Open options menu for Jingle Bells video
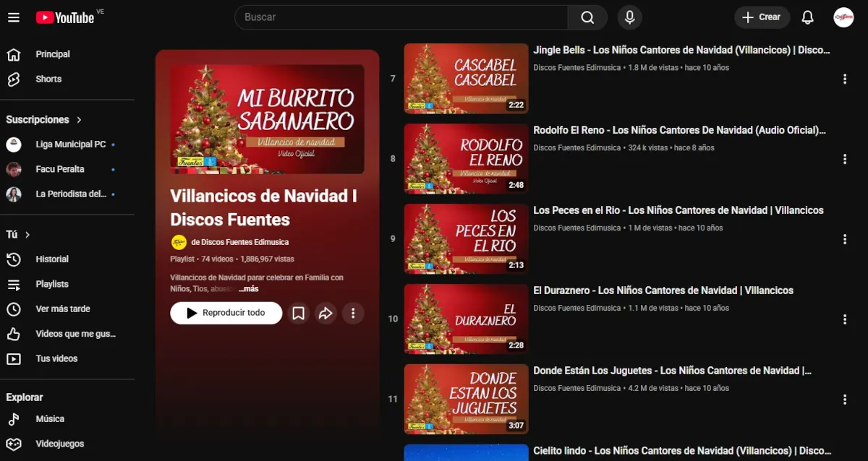868x461 pixels. [x=845, y=78]
